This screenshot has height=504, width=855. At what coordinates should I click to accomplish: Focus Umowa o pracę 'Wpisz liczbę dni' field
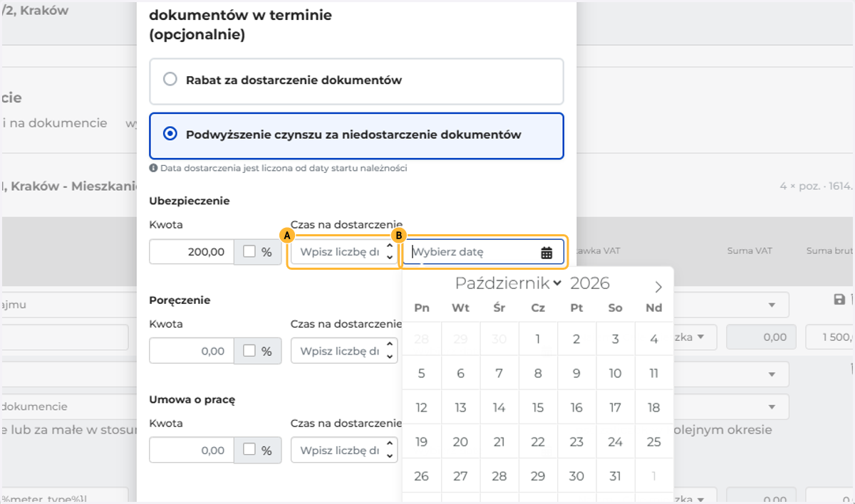pyautogui.click(x=344, y=450)
